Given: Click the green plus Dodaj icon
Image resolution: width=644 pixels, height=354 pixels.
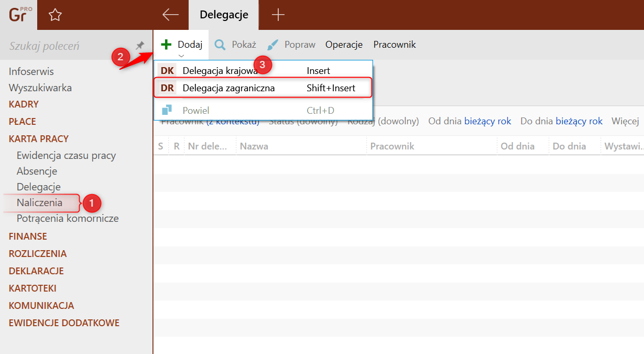Looking at the screenshot, I should point(166,45).
